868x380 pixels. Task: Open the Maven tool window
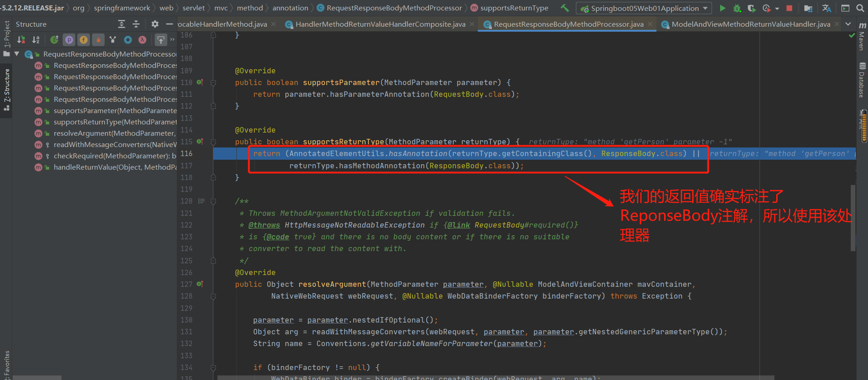pyautogui.click(x=862, y=36)
